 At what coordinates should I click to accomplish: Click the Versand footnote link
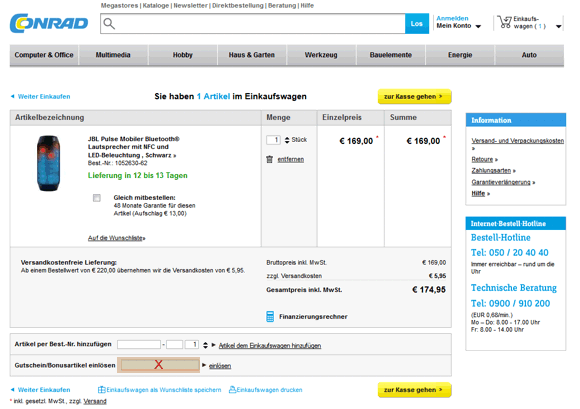click(95, 401)
